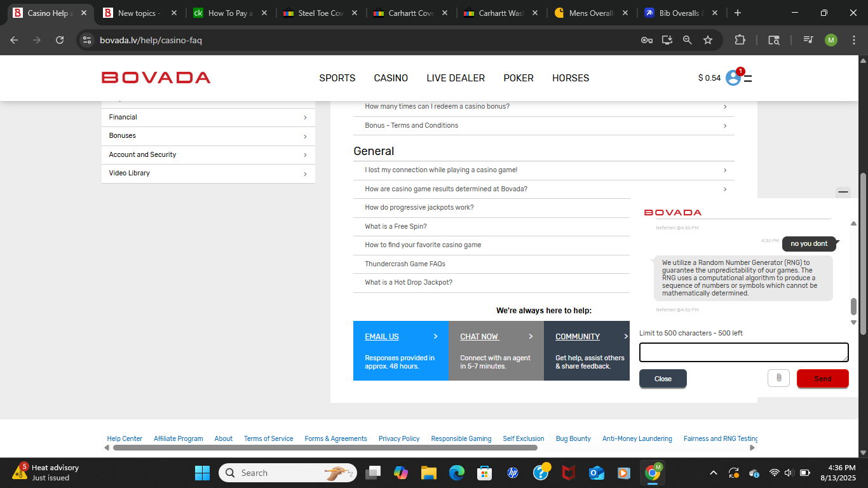868x488 pixels.
Task: Click the paperclip attachment icon in chat
Action: (778, 378)
